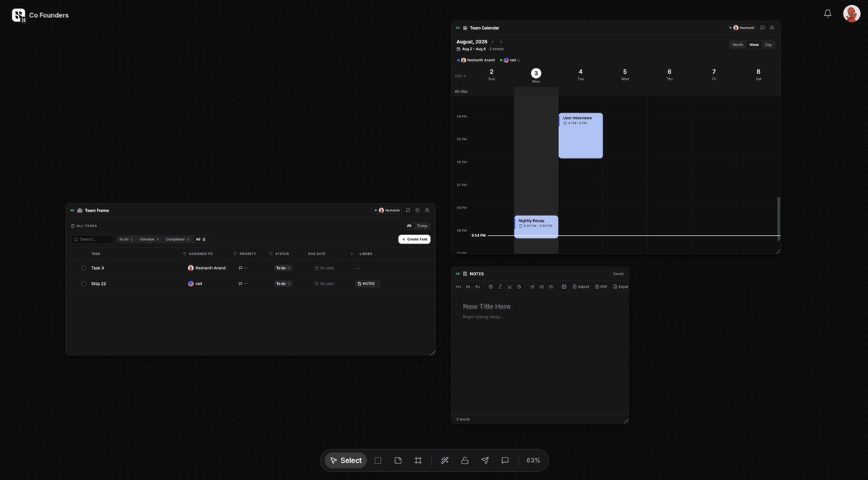Image resolution: width=868 pixels, height=480 pixels.
Task: Switch the calendar to Week view
Action: click(x=754, y=45)
